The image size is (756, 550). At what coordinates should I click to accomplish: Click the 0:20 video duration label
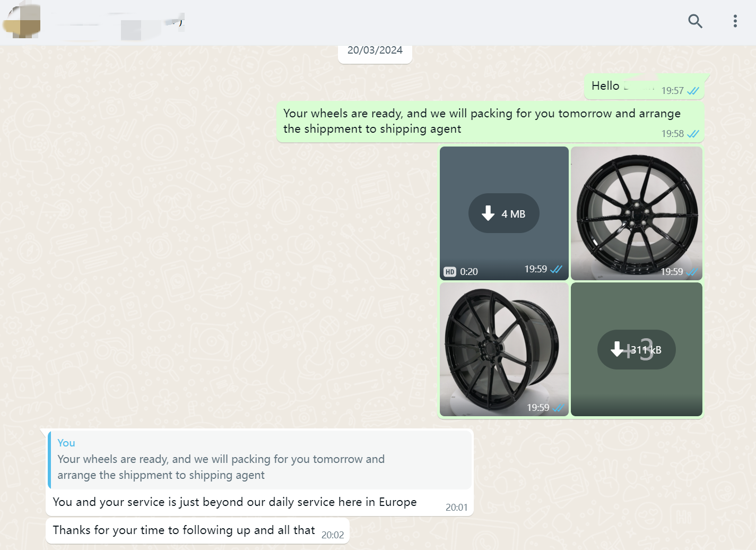pyautogui.click(x=469, y=272)
